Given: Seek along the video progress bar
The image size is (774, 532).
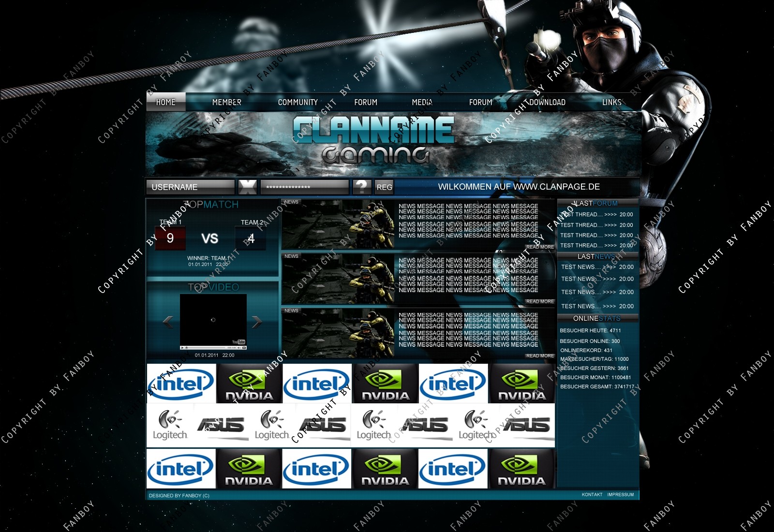Looking at the screenshot, I should point(205,348).
